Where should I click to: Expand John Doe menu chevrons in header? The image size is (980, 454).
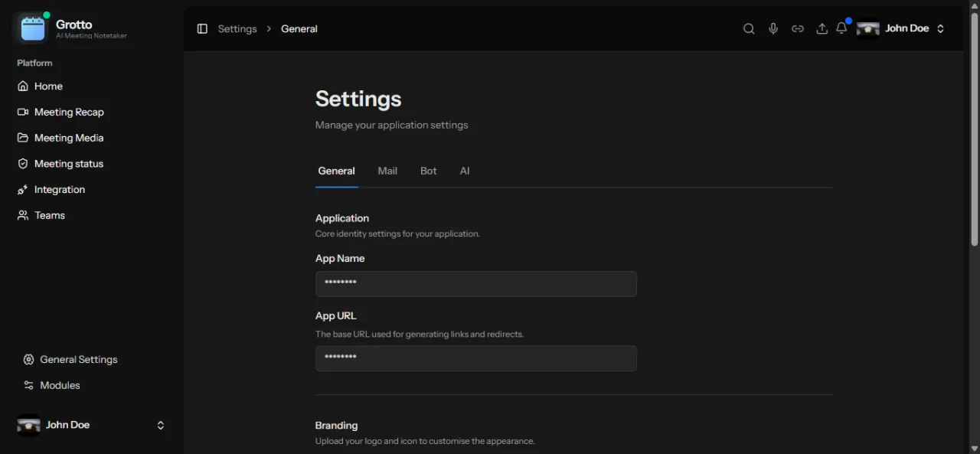(940, 28)
